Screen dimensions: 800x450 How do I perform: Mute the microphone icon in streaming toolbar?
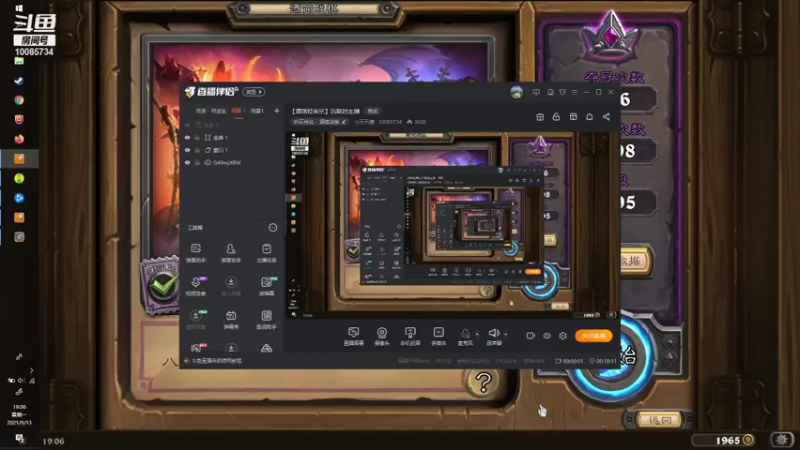tap(465, 334)
